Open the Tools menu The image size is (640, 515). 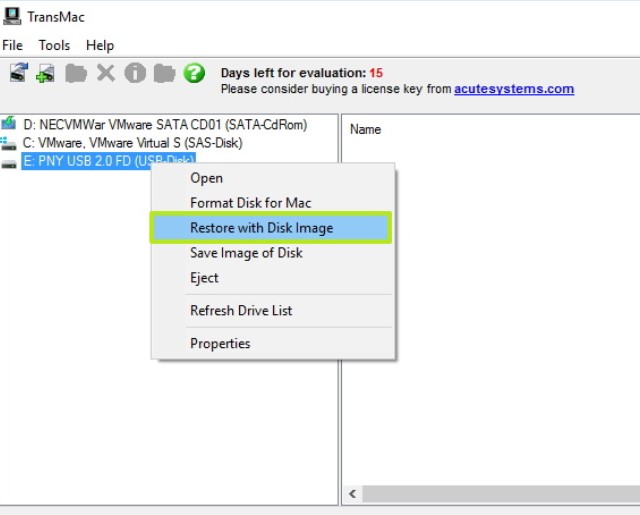click(x=54, y=45)
